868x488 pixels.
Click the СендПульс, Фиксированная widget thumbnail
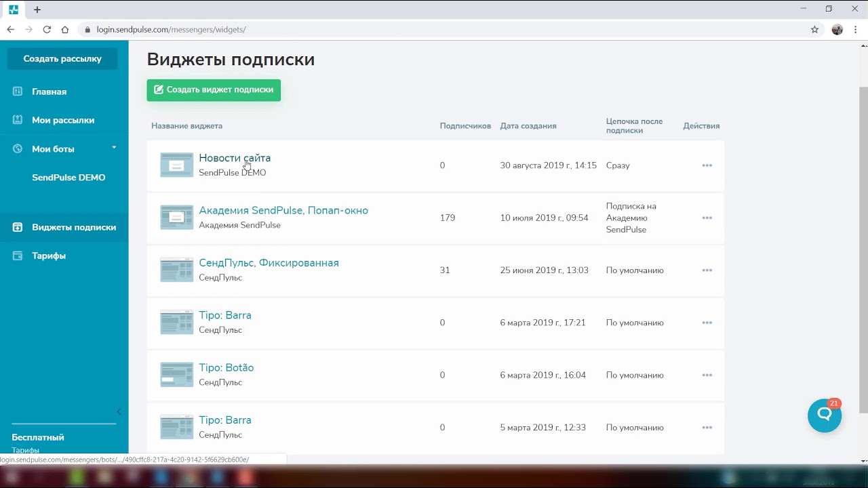click(176, 270)
